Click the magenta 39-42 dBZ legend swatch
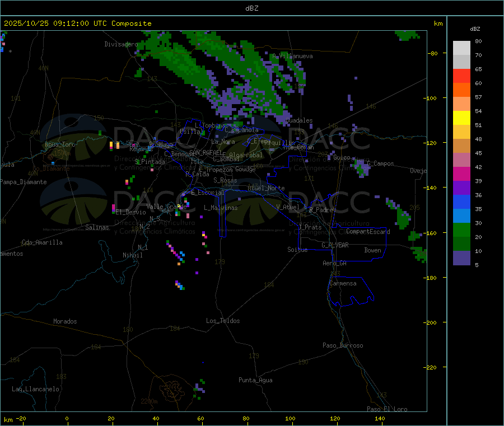 pyautogui.click(x=461, y=174)
